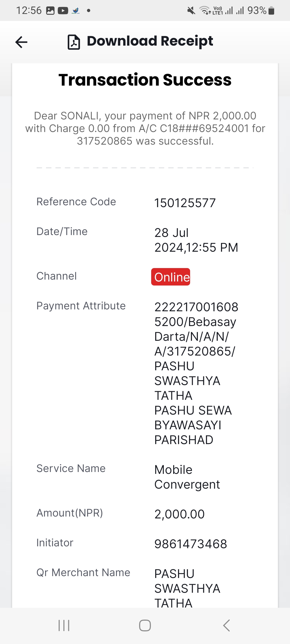Screen dimensions: 290x644
Task: Tap the Download Receipt title text
Action: (150, 41)
